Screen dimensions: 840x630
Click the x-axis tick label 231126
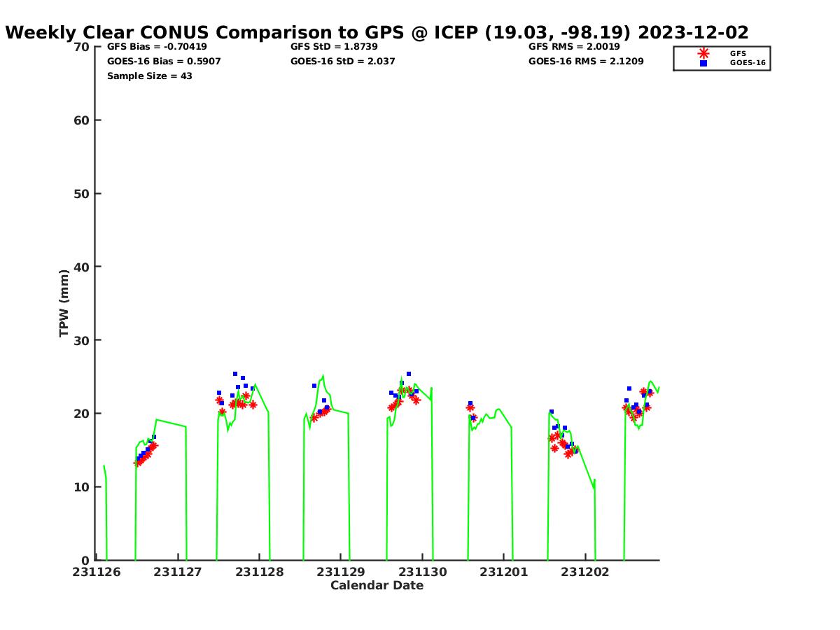(97, 572)
